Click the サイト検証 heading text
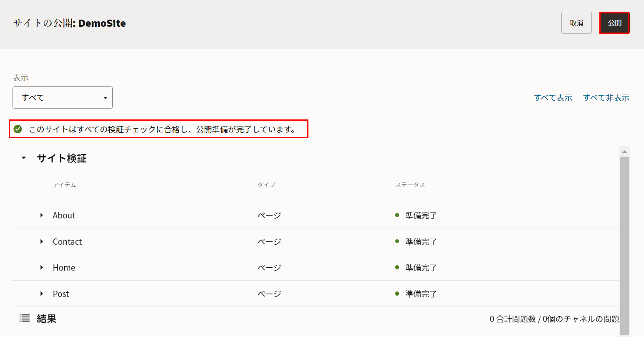This screenshot has height=337, width=644. [62, 158]
